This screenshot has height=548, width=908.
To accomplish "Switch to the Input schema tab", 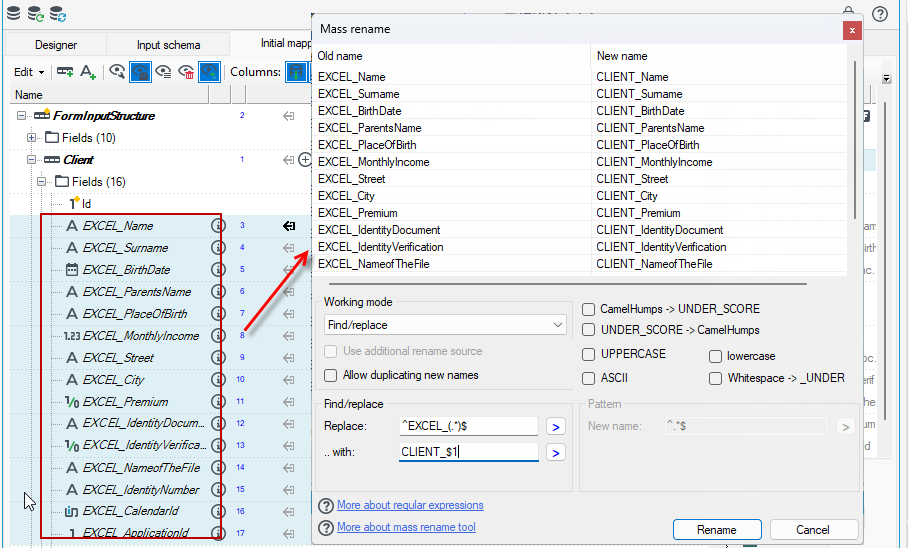I will (x=169, y=45).
